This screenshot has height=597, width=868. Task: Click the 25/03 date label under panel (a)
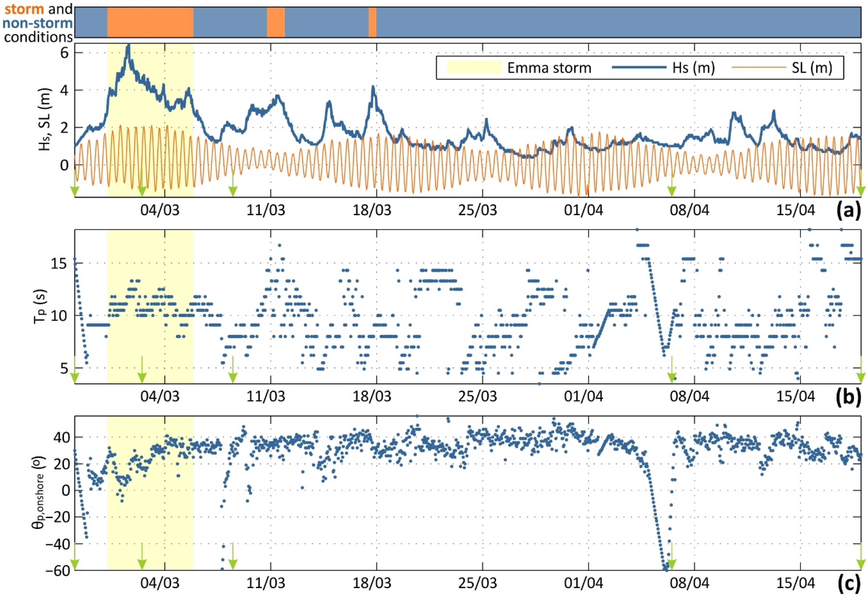point(478,210)
